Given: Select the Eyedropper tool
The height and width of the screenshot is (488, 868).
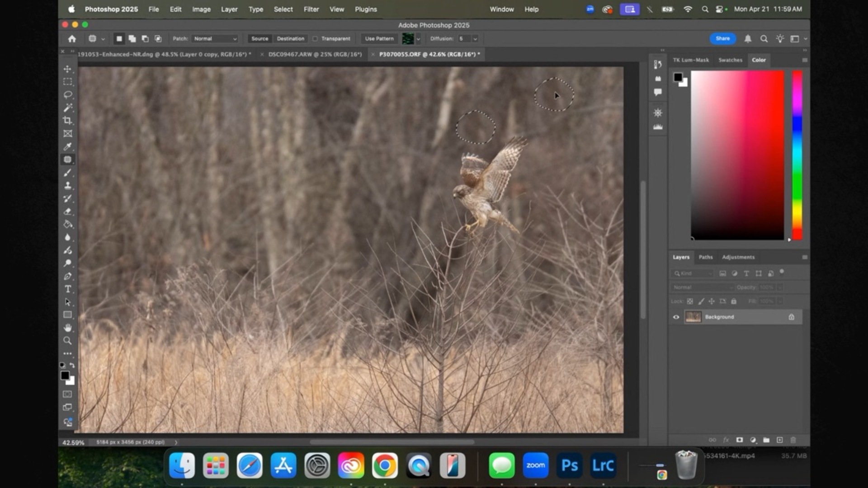Looking at the screenshot, I should point(68,146).
